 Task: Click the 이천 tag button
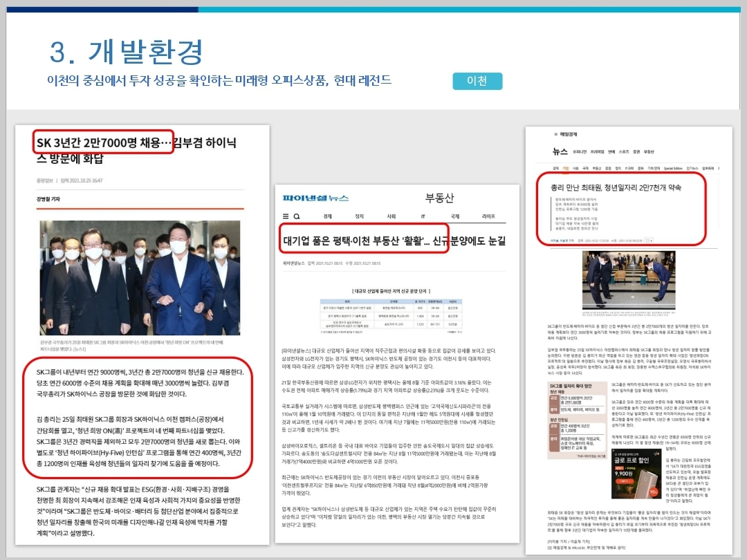(x=477, y=81)
